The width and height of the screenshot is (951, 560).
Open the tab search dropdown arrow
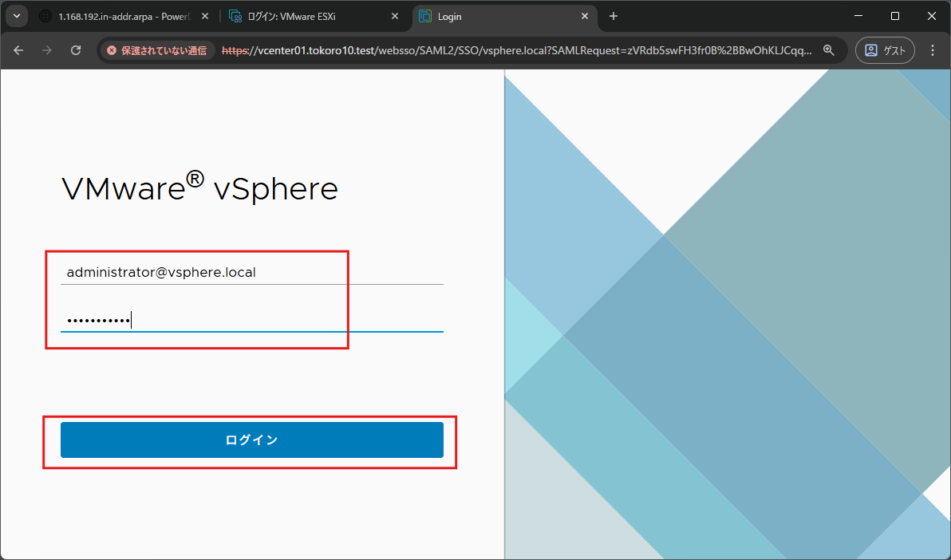tap(17, 17)
